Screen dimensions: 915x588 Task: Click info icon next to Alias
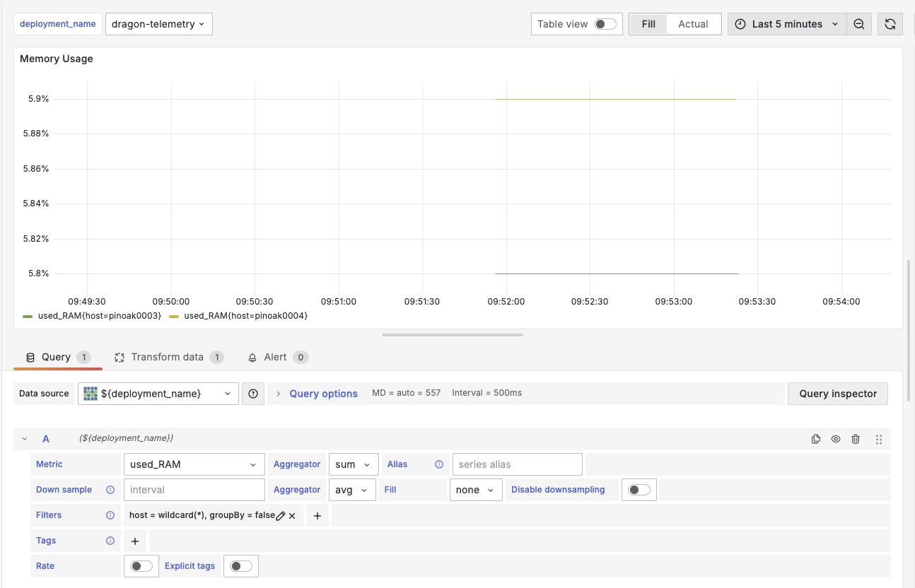438,464
